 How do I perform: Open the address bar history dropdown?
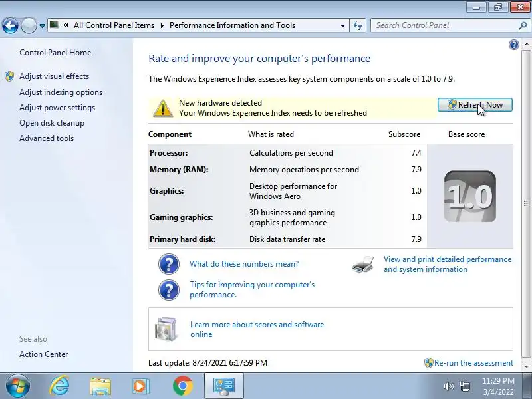tap(342, 25)
